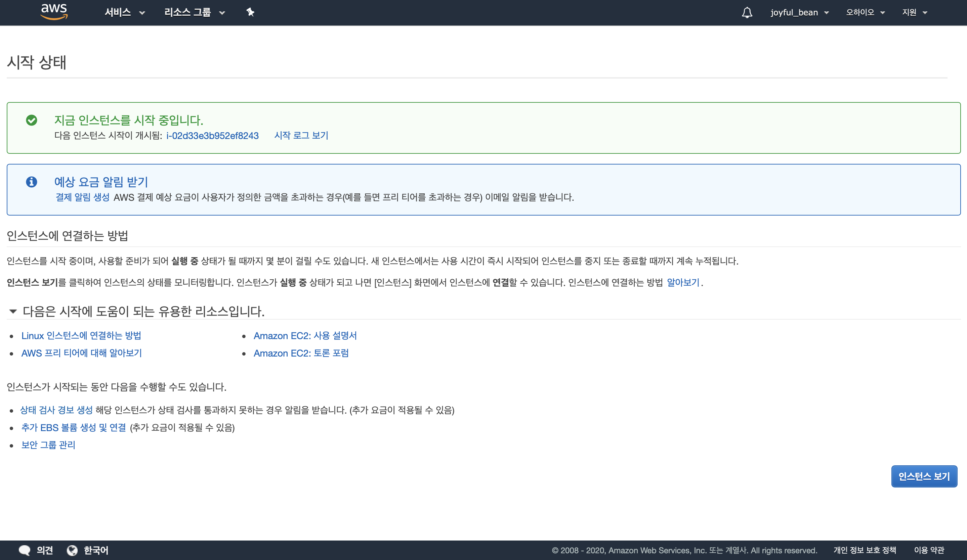Click 시작 로그 보기 link
The image size is (967, 560).
point(301,135)
